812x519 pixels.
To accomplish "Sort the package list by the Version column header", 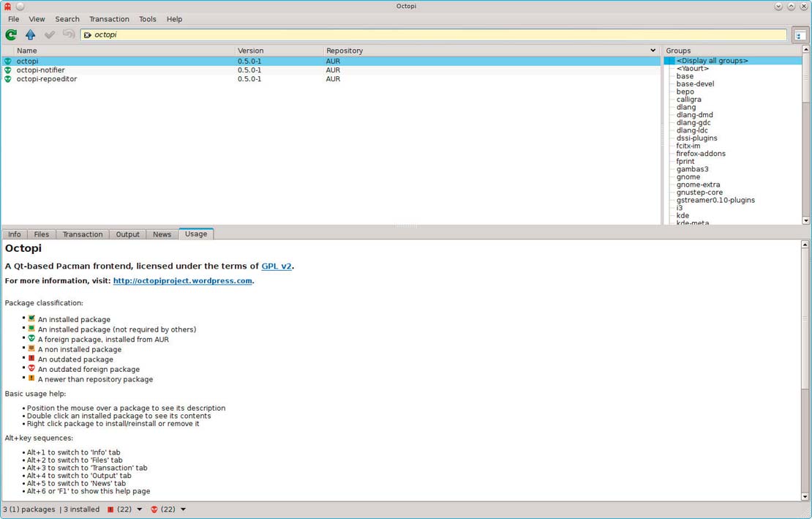I will click(x=279, y=51).
